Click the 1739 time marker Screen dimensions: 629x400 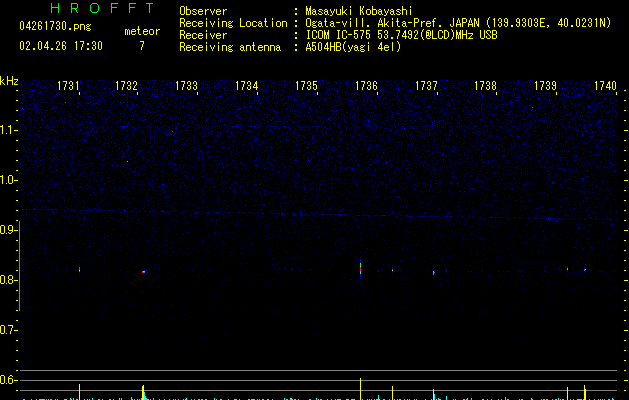pos(546,86)
